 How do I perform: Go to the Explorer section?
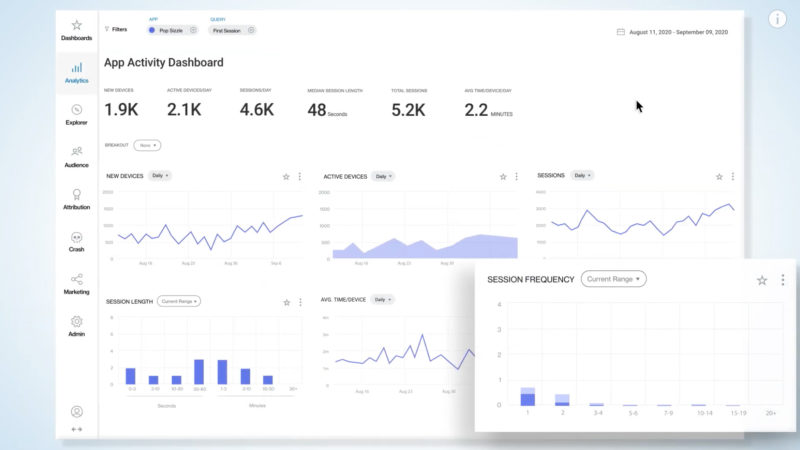coord(77,110)
